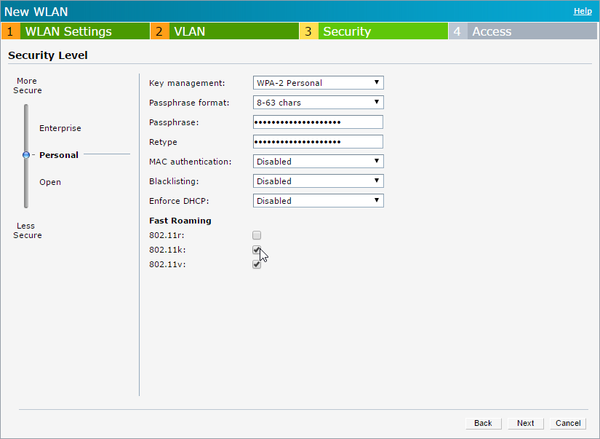Open the Key management dropdown
The height and width of the screenshot is (439, 600).
318,83
